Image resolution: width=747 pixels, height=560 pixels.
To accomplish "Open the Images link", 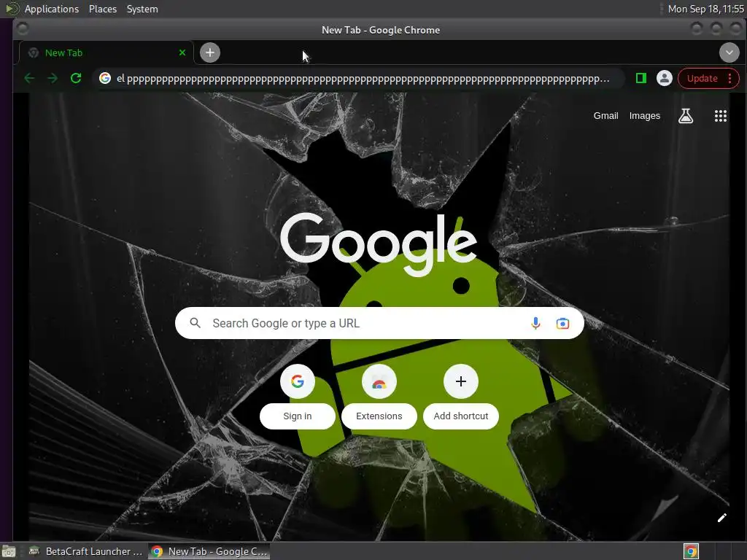I will tap(645, 116).
